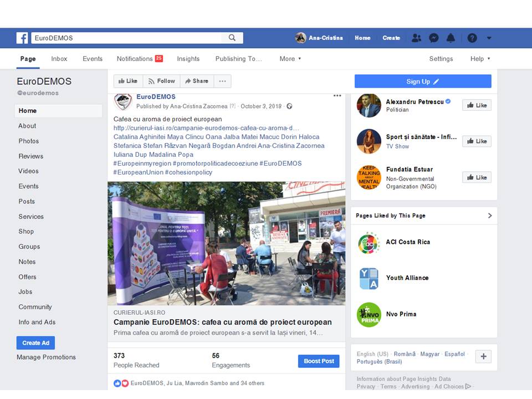532x399 pixels.
Task: Open the Publishing Tools tab
Action: (x=238, y=59)
